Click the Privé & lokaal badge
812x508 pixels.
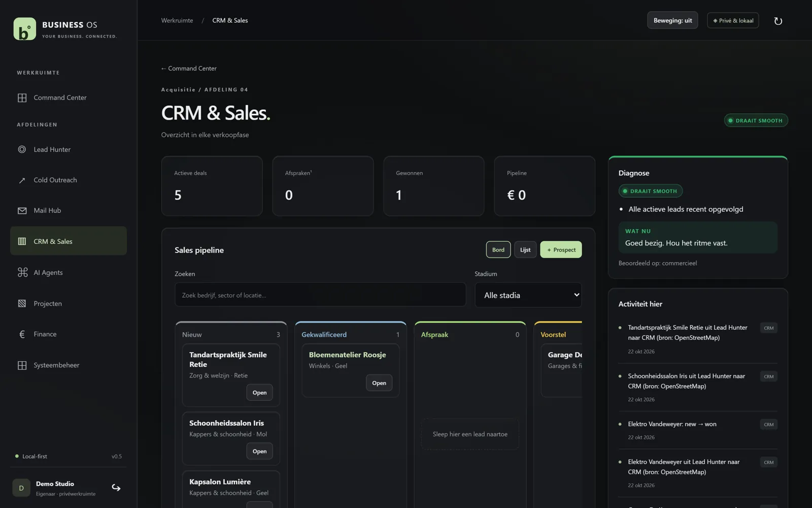point(733,20)
